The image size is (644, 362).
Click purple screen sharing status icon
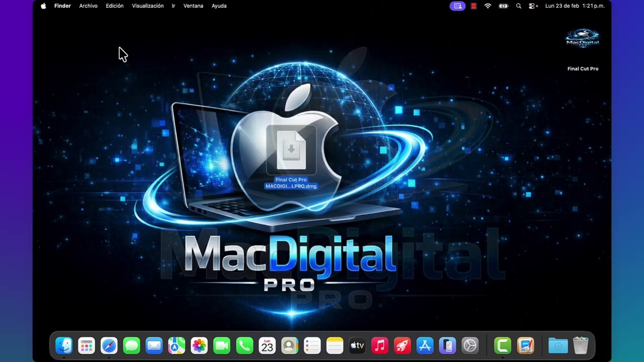[457, 6]
